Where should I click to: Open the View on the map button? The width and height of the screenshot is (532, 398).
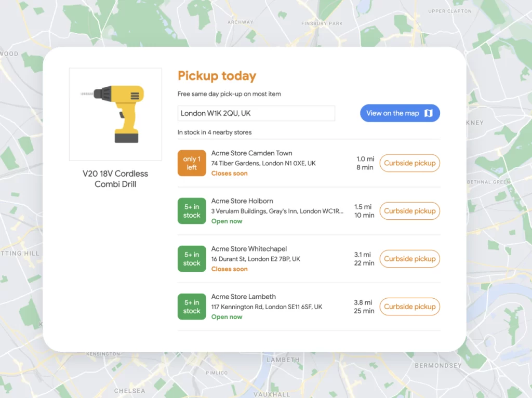(400, 113)
